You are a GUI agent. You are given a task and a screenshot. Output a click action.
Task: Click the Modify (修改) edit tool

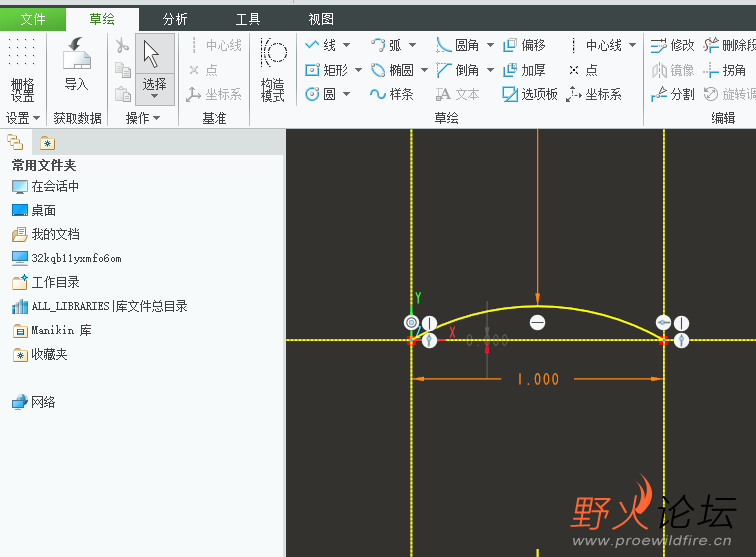672,45
